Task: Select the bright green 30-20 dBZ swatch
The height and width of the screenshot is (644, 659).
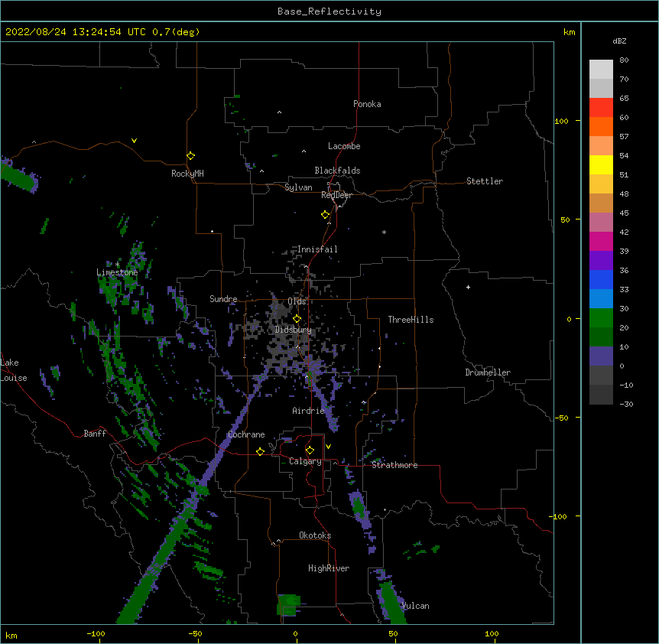Action: (601, 318)
